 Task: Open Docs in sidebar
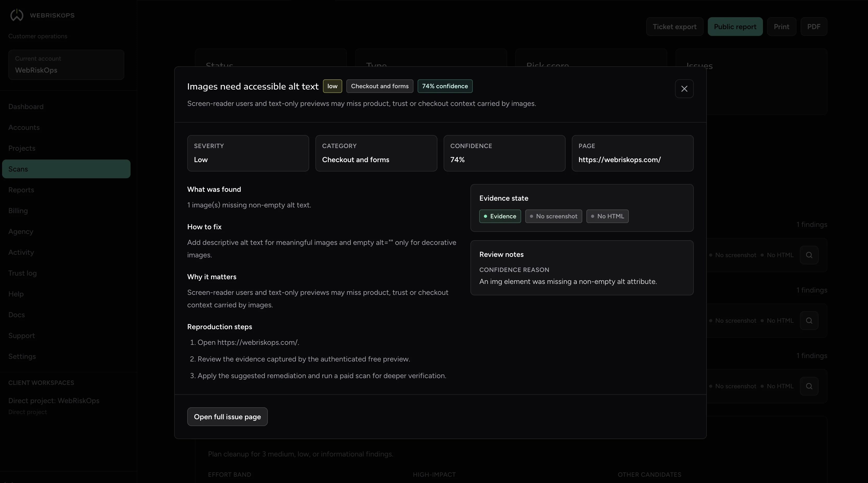point(66,315)
